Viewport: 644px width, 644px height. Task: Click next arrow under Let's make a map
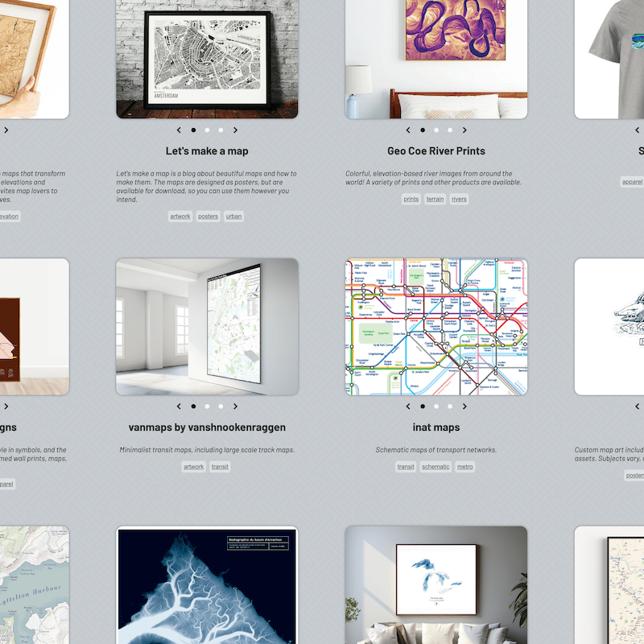tap(235, 130)
